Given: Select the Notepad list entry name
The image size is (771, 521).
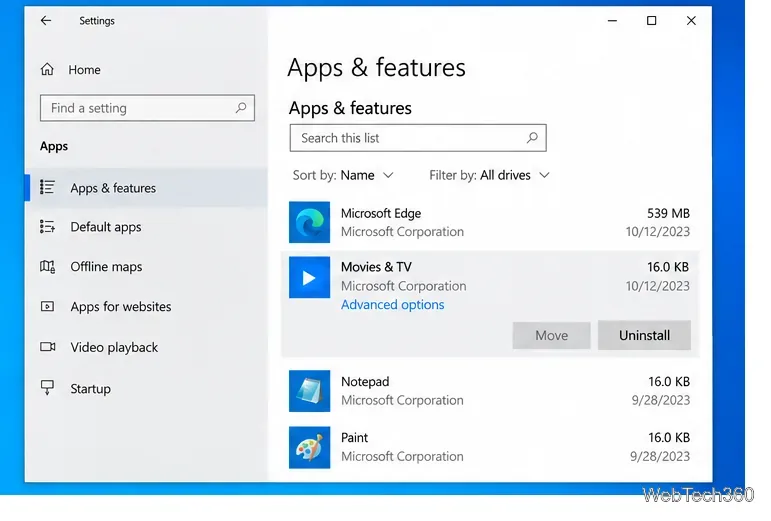Looking at the screenshot, I should (365, 382).
